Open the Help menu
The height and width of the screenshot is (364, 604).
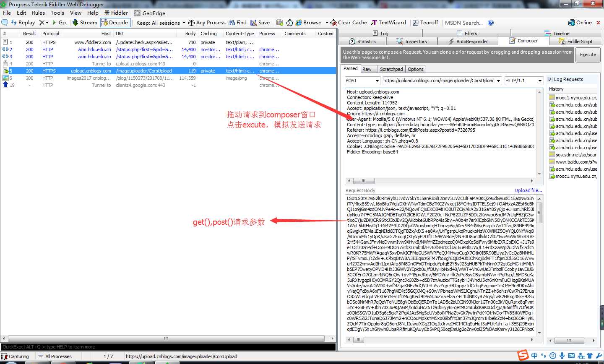coord(93,13)
